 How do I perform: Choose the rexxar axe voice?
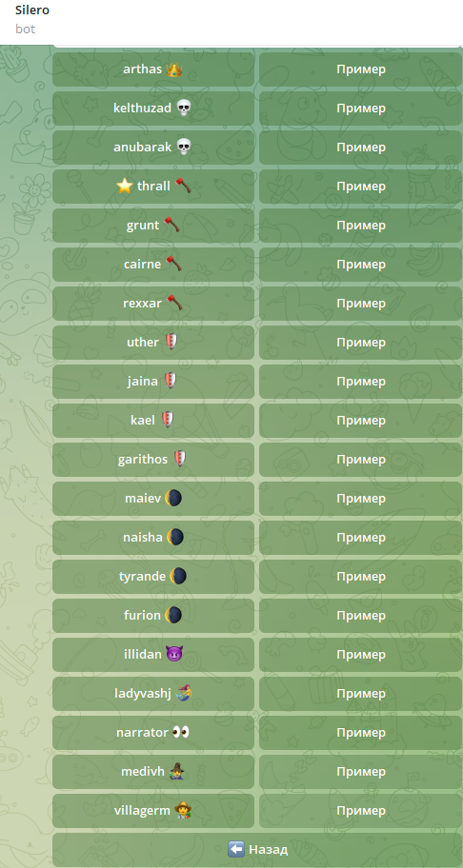click(x=153, y=304)
